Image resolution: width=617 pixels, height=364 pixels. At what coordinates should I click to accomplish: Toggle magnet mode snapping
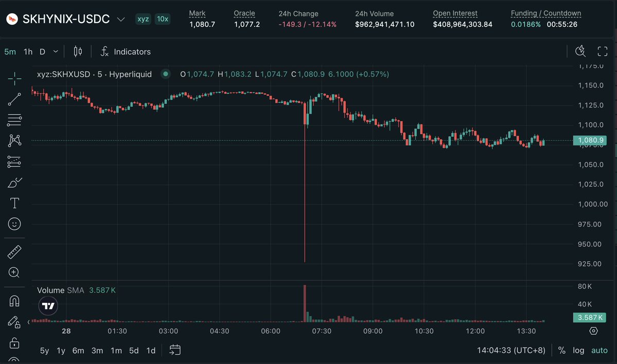(x=14, y=301)
